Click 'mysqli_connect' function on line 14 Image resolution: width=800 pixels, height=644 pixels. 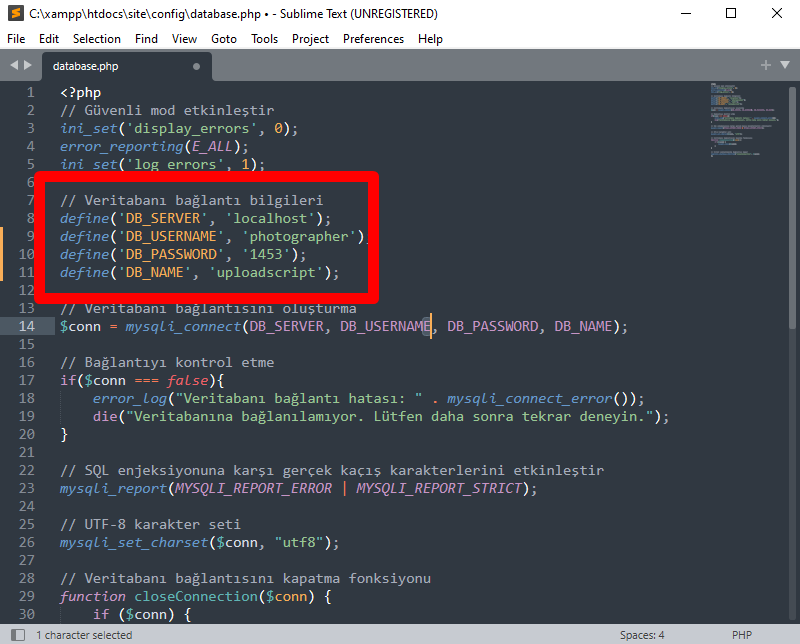(x=183, y=326)
